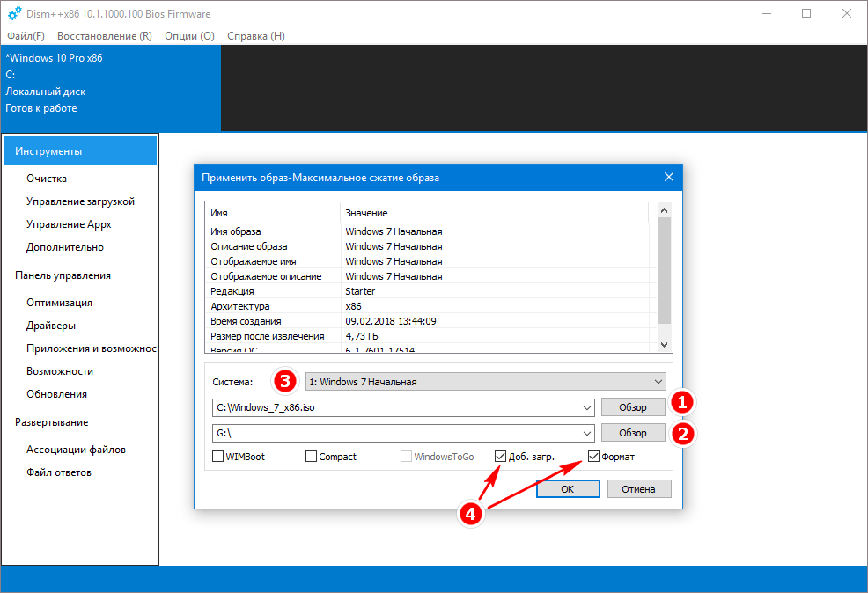Open Управление загрузкой
The height and width of the screenshot is (593, 868).
(x=80, y=201)
